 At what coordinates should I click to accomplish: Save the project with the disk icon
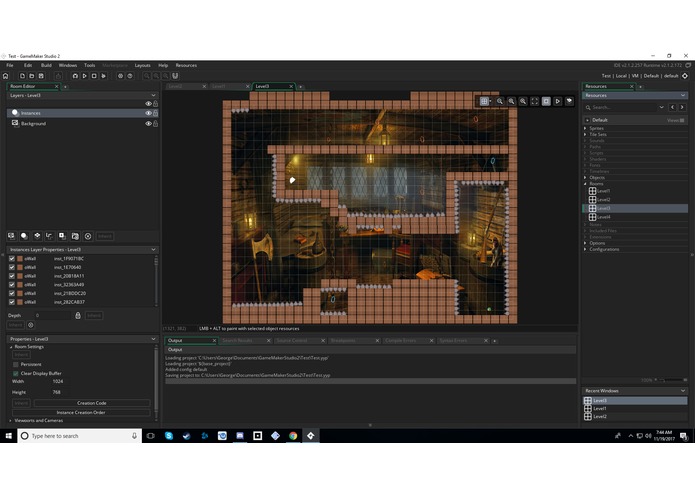click(x=41, y=76)
